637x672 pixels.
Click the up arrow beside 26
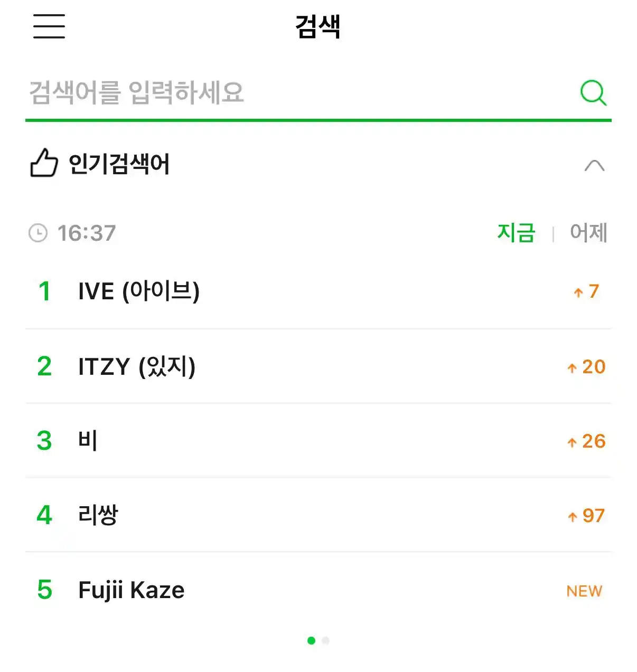pos(572,442)
